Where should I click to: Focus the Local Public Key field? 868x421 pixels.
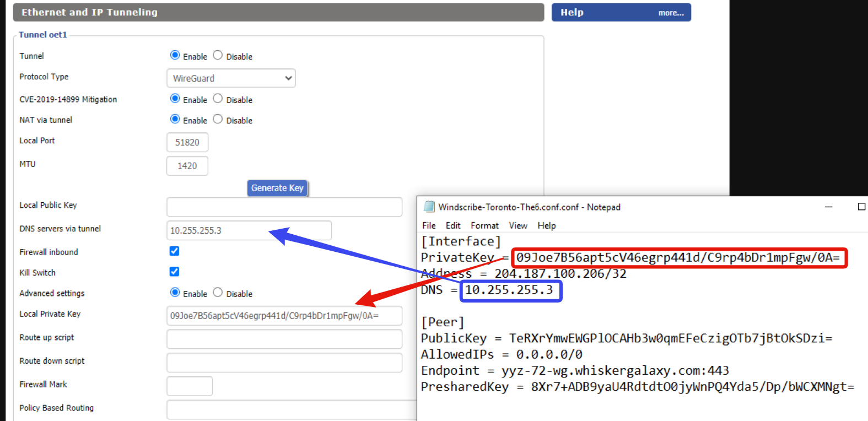tap(284, 207)
